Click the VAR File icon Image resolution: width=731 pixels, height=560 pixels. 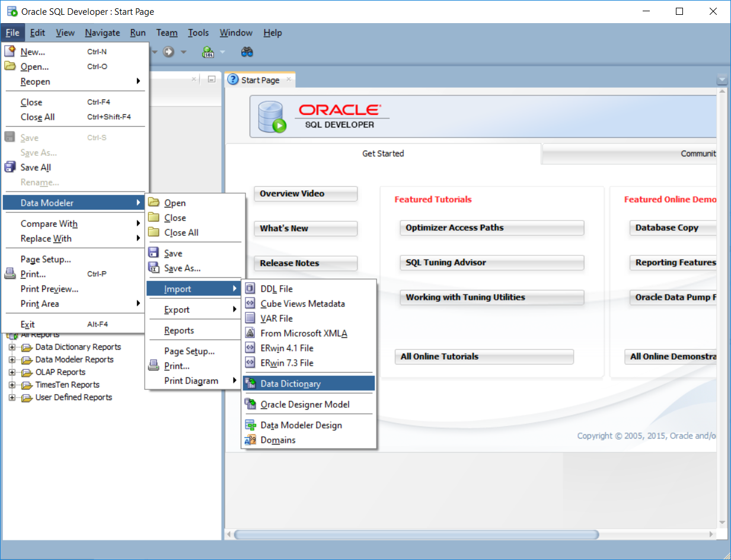[x=250, y=318]
